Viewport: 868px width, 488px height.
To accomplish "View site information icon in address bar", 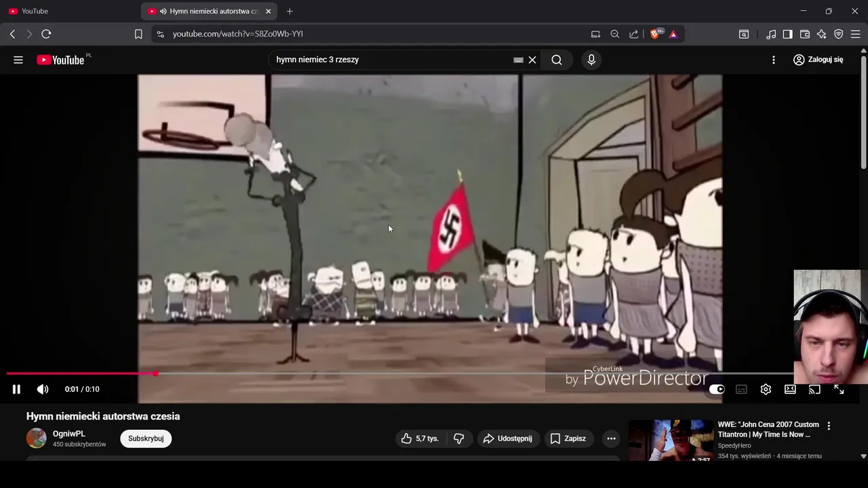I will pos(159,34).
